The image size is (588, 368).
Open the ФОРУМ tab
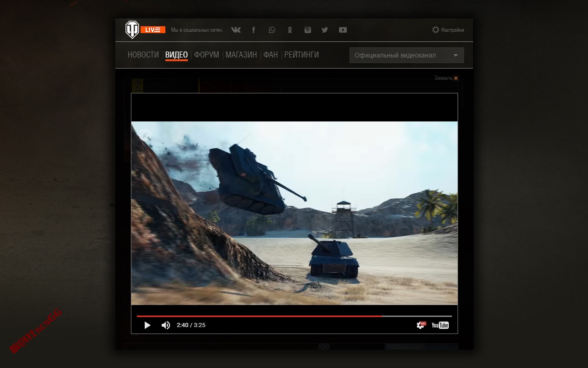[x=207, y=55]
